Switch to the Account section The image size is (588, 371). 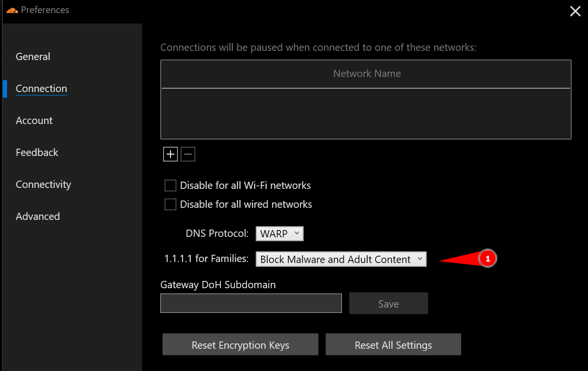point(34,121)
